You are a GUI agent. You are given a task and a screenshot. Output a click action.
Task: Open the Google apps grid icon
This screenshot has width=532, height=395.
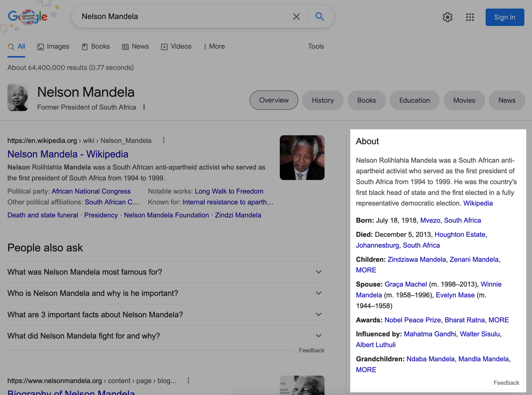[470, 17]
